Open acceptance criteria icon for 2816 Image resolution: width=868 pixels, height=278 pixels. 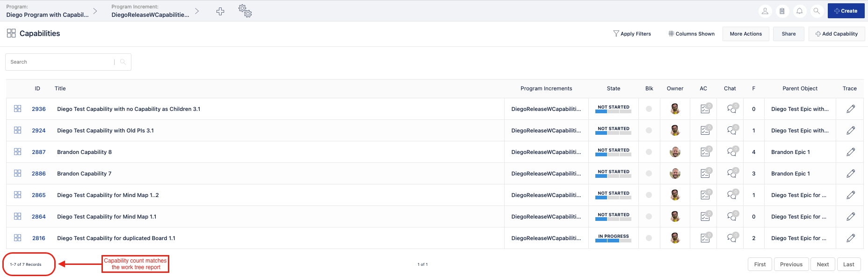[x=706, y=237]
